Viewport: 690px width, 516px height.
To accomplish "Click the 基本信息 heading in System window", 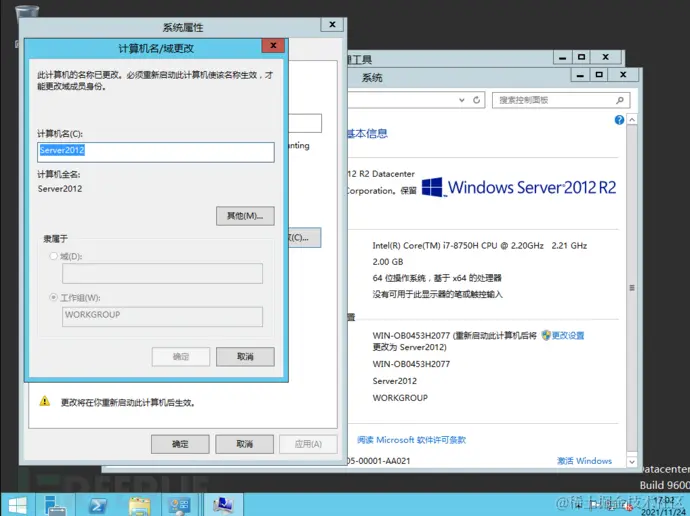I will [367, 133].
